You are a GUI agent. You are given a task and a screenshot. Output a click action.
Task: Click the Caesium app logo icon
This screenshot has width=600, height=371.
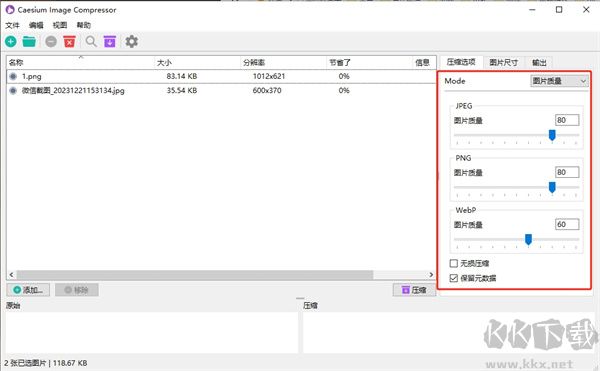point(10,10)
